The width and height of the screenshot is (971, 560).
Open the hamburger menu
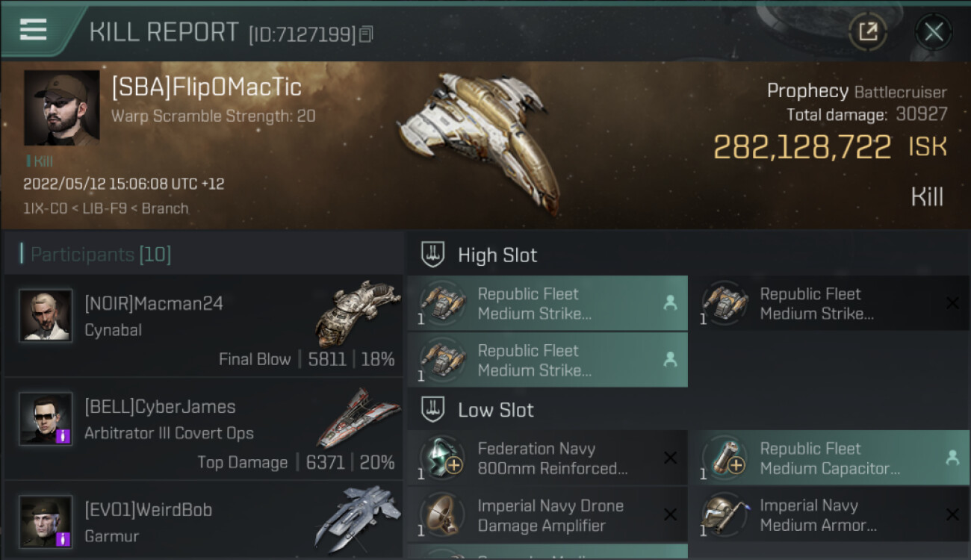pyautogui.click(x=34, y=29)
